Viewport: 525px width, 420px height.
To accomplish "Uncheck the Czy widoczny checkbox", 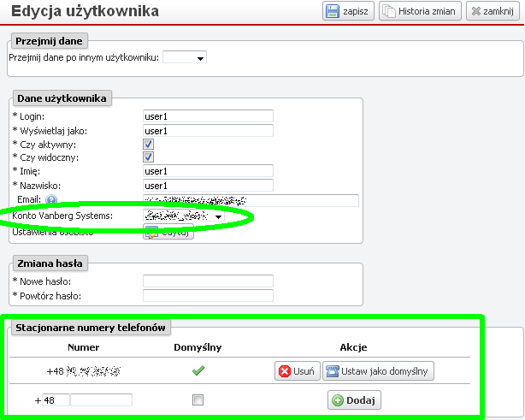I will click(148, 158).
